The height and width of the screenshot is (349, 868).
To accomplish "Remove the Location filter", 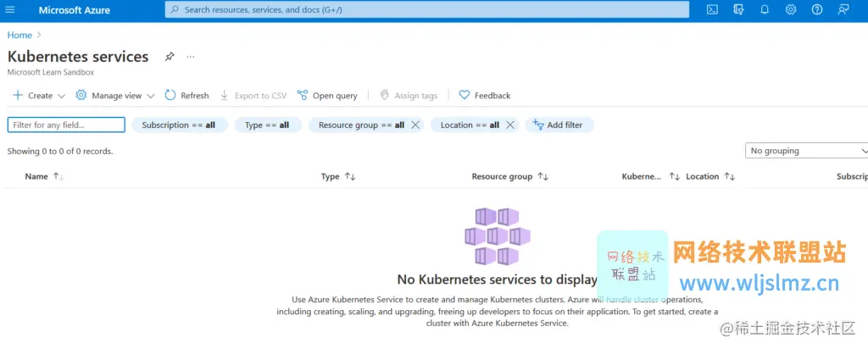I will tap(509, 125).
